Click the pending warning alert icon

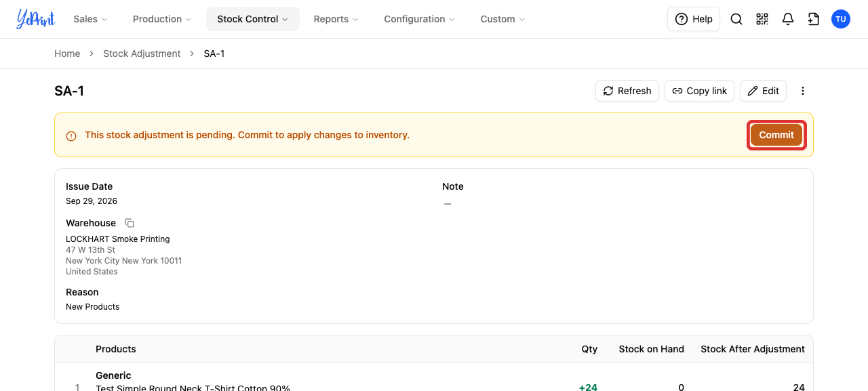[71, 136]
